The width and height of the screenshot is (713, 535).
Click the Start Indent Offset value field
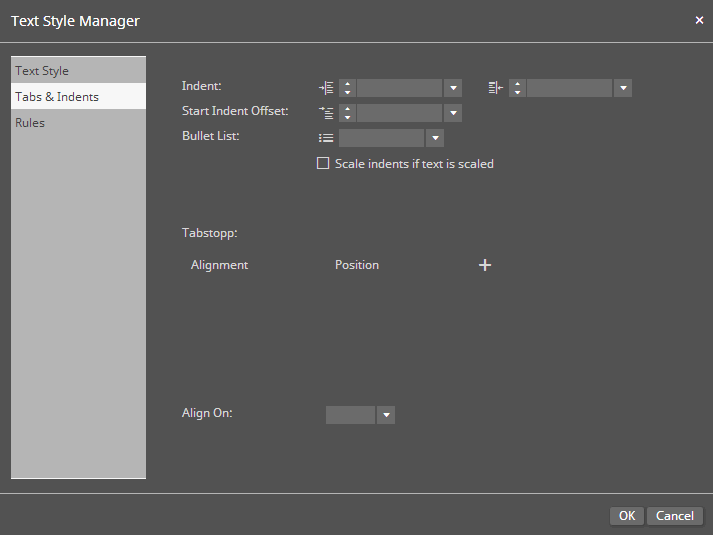tap(399, 113)
